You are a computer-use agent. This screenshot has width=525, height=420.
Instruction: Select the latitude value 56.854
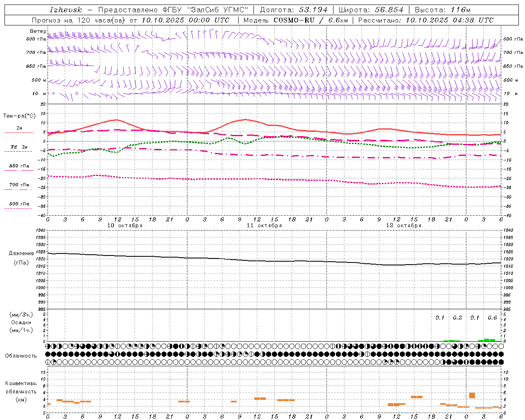pyautogui.click(x=389, y=10)
